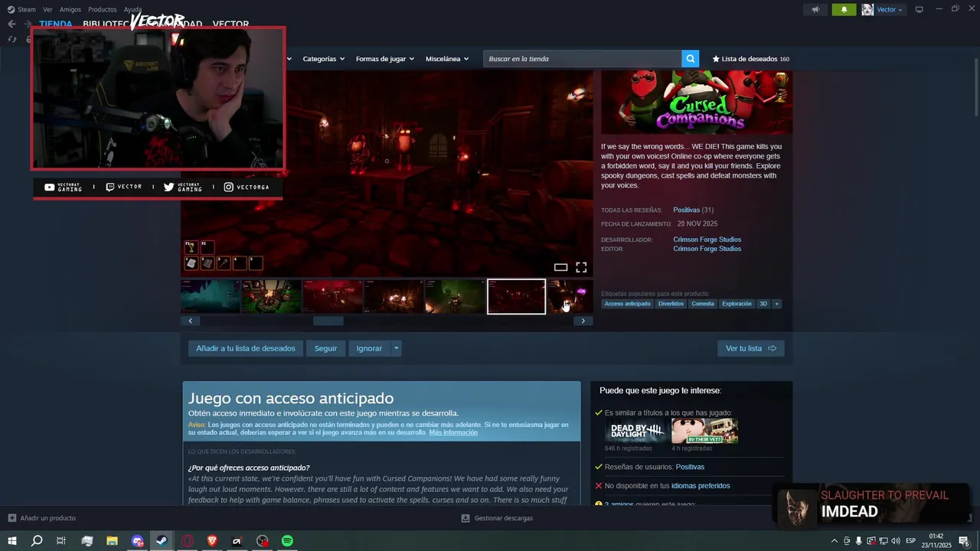980x551 pixels.
Task: Open Crimson Forge Studios editor link
Action: [x=707, y=249]
